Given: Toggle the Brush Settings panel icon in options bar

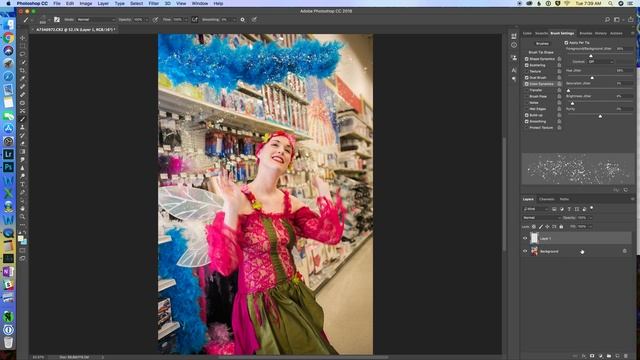Looking at the screenshot, I should coord(57,20).
